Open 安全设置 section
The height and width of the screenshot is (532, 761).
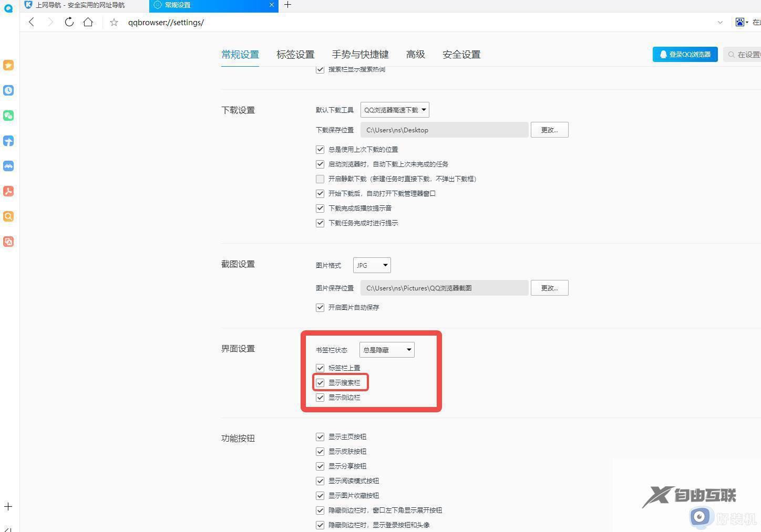461,55
